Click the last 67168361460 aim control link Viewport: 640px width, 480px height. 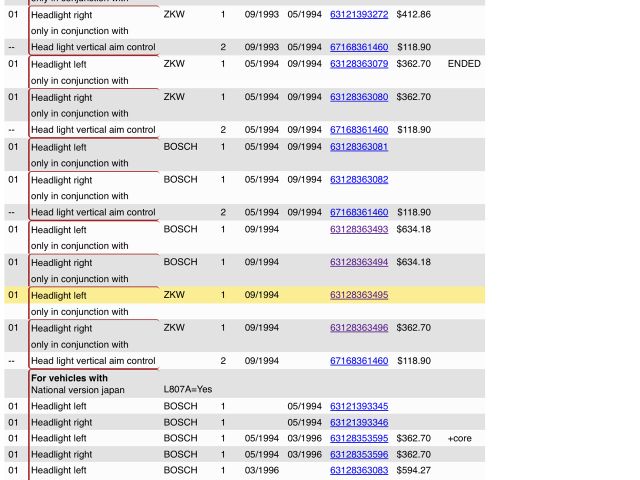[x=359, y=361]
